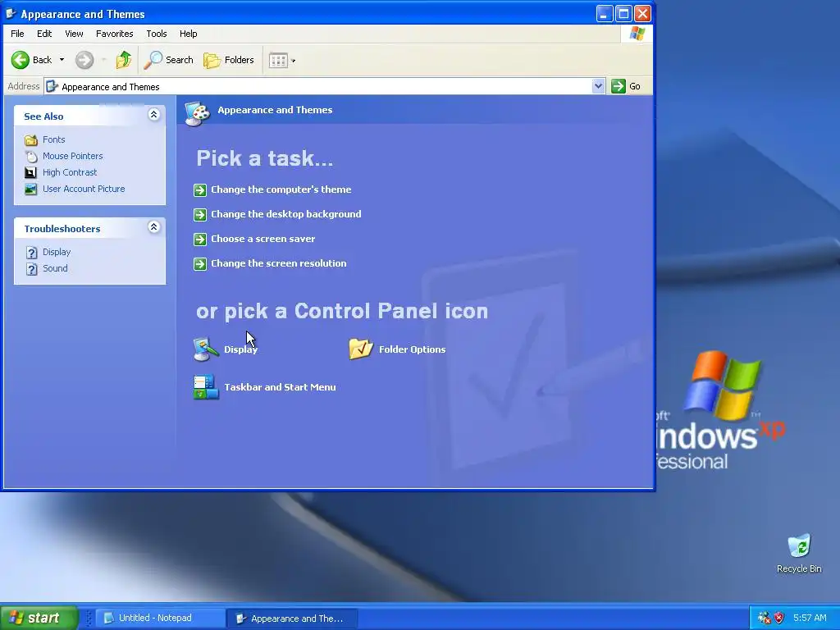Viewport: 840px width, 630px height.
Task: Launch the Sound troubleshooter link
Action: [55, 268]
